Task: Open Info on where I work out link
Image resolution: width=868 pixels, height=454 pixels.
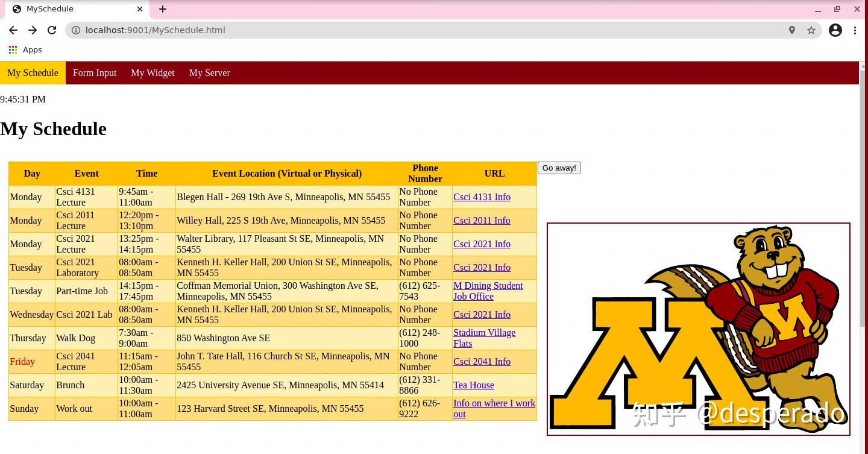Action: [x=494, y=409]
